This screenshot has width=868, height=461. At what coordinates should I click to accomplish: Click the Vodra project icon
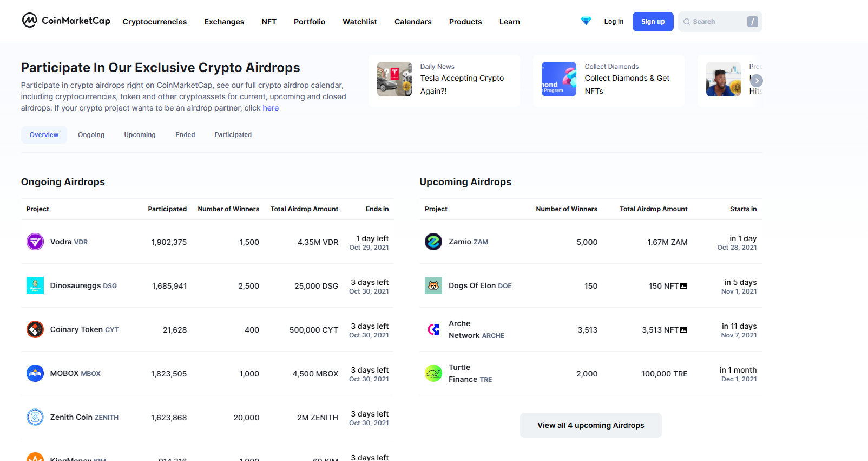[35, 242]
